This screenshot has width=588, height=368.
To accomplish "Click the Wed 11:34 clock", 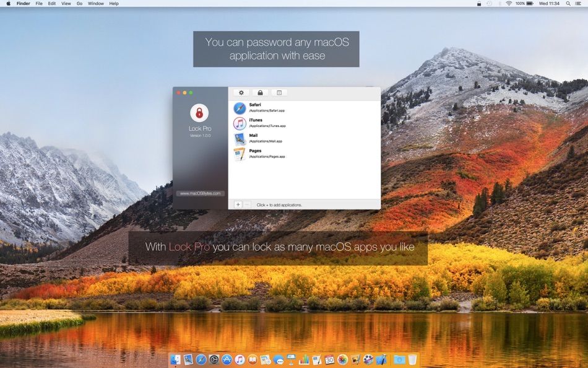I will click(549, 3).
